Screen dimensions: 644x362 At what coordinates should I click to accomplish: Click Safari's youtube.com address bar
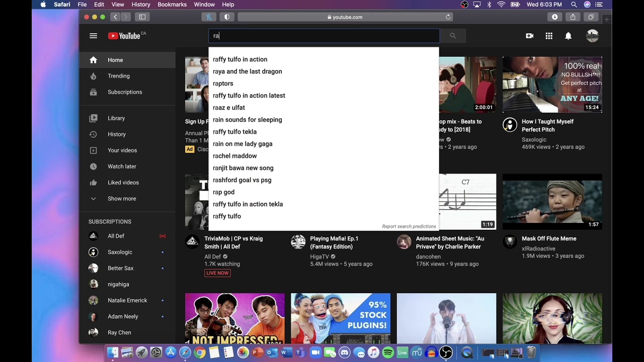click(345, 17)
